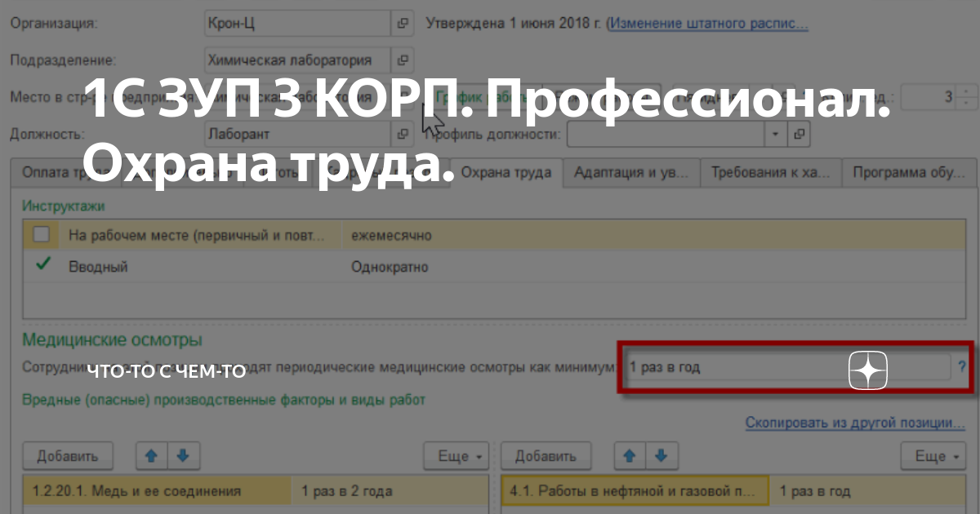
Task: Select the 1.2.20.1. Медь и ее соединения row
Action: tap(157, 491)
